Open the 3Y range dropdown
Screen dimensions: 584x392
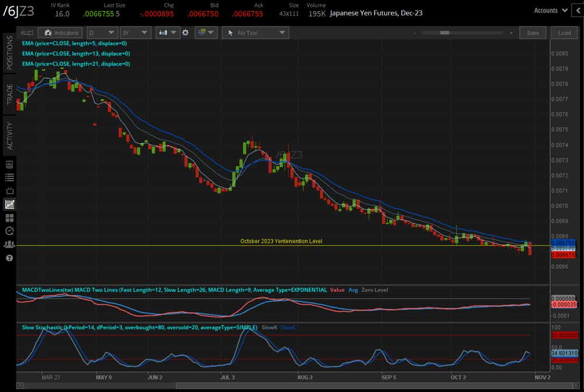(x=135, y=33)
